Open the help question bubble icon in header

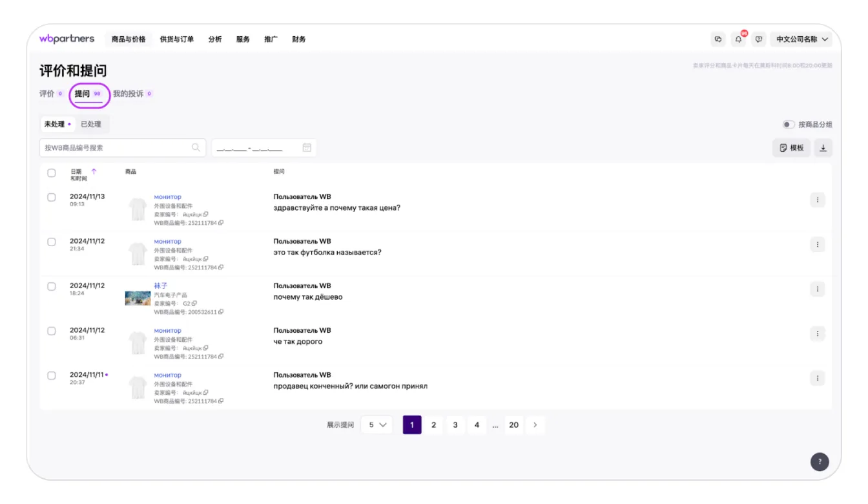click(x=759, y=39)
